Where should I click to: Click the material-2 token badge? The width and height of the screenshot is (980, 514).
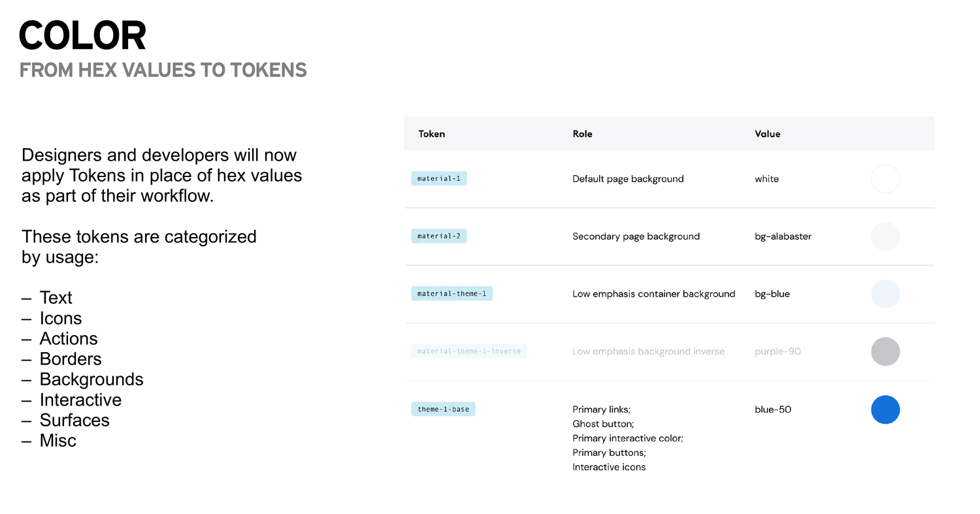point(439,236)
